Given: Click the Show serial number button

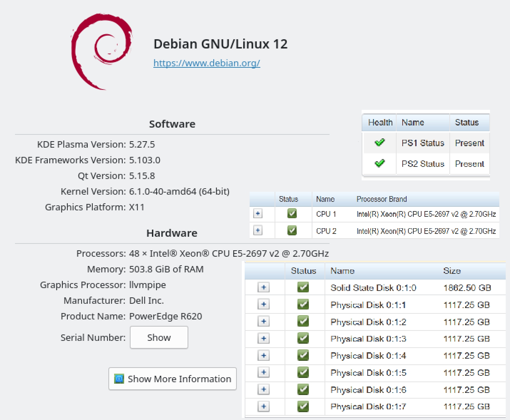Looking at the screenshot, I should click(x=159, y=337).
